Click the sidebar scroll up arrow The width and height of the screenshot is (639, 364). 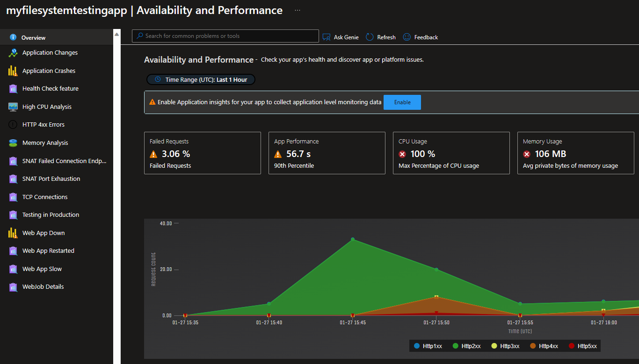pos(117,34)
